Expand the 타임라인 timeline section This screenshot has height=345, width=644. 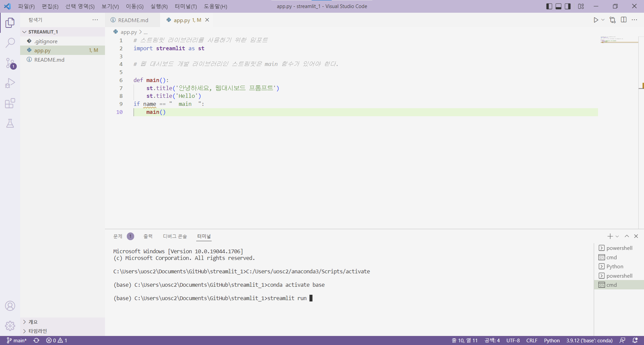pyautogui.click(x=62, y=331)
